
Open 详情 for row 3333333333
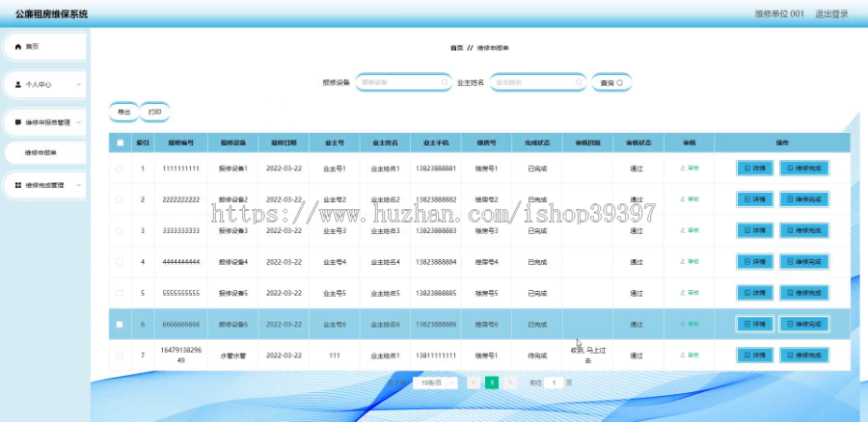tap(754, 230)
